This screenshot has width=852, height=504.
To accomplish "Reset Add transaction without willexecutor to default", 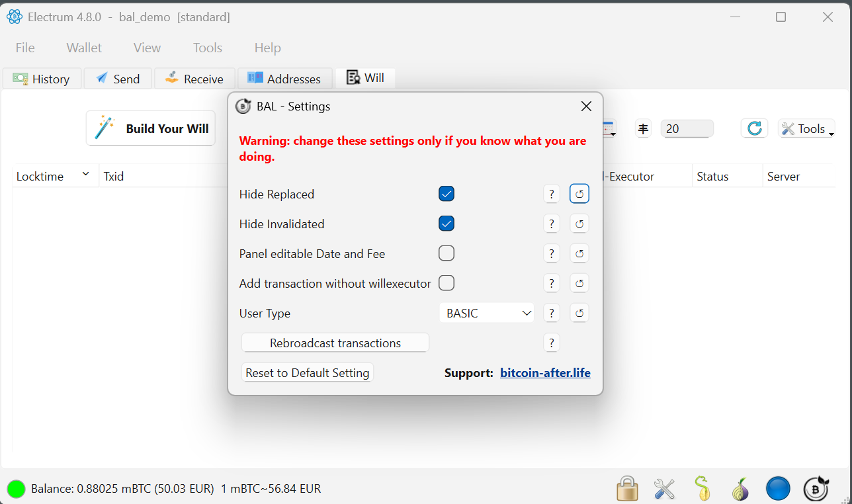I will pyautogui.click(x=579, y=283).
